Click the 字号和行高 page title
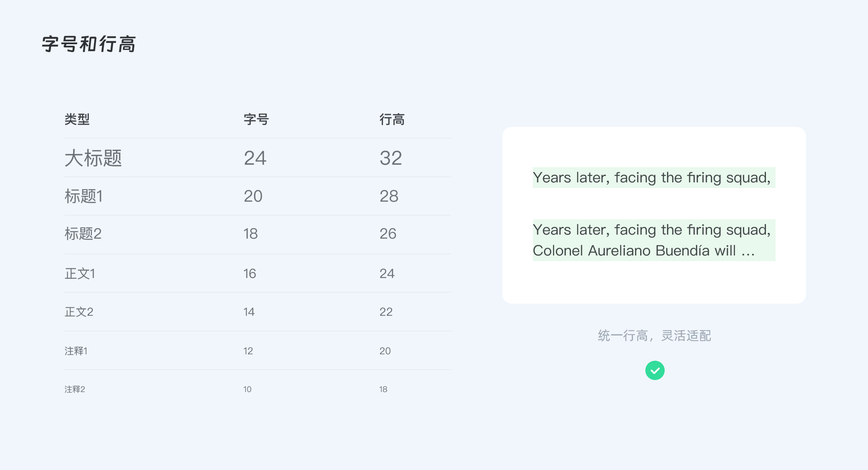 point(89,44)
